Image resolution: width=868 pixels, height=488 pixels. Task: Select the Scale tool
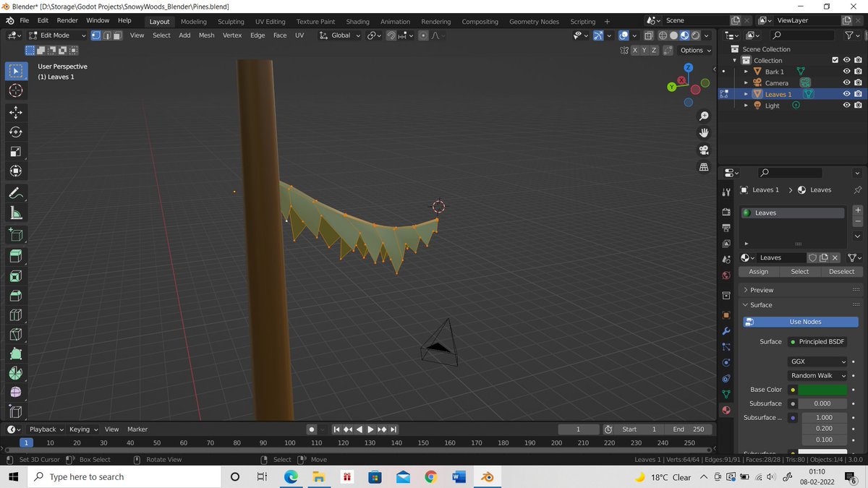pos(16,152)
